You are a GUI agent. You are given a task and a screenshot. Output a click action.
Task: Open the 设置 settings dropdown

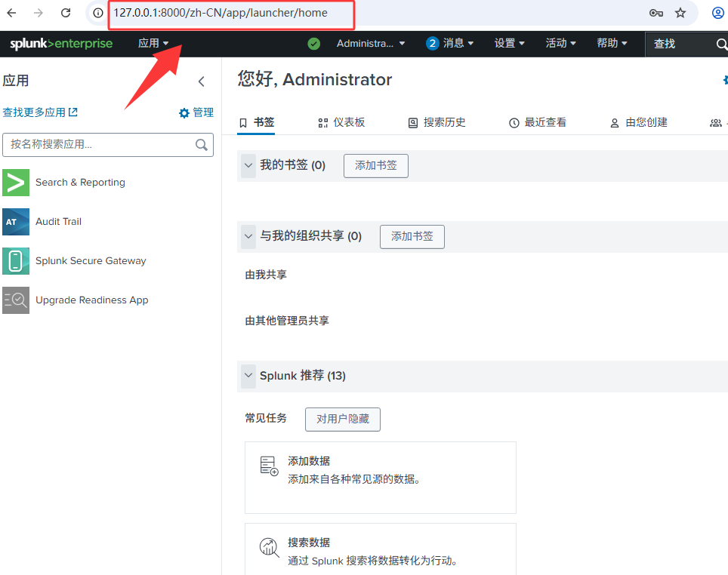tap(509, 43)
